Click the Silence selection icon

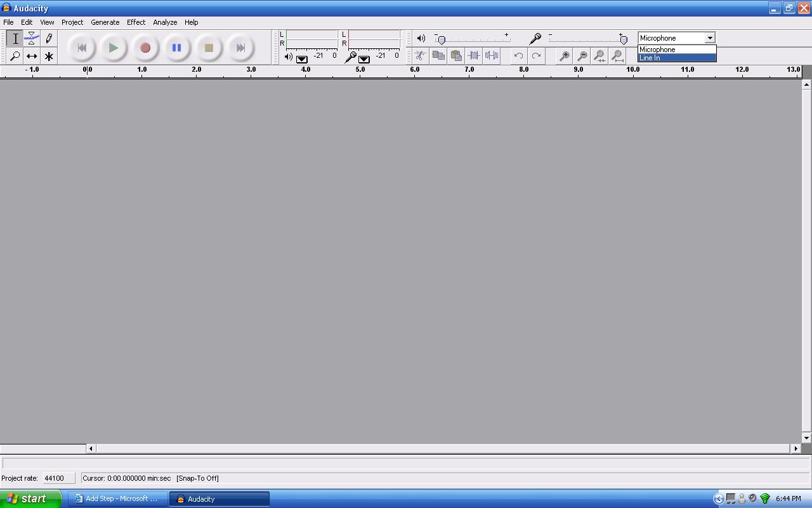492,56
